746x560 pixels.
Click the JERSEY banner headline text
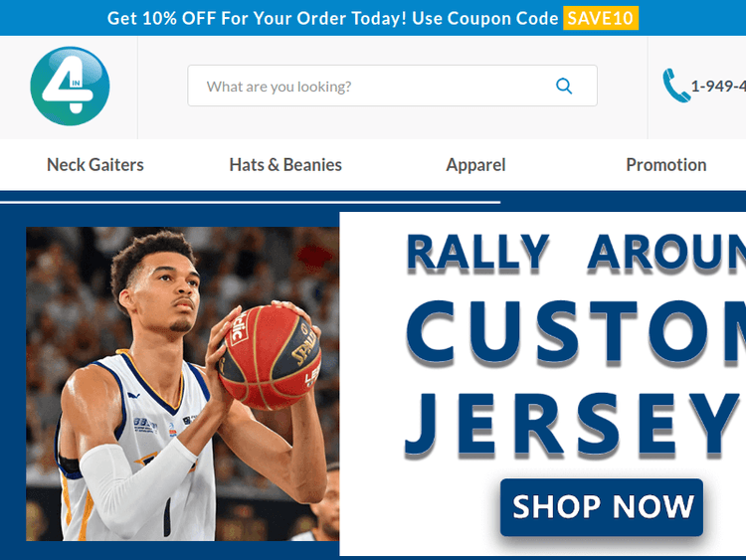573,424
